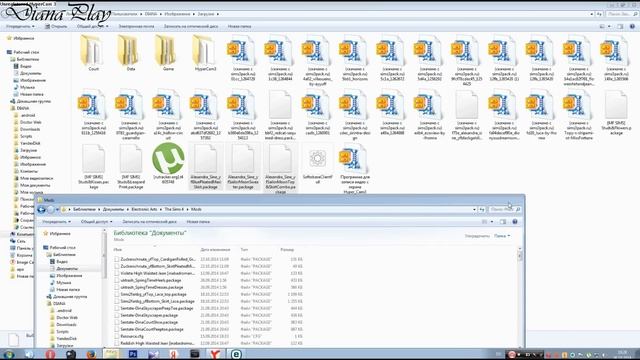The width and height of the screenshot is (640, 360).
Task: Open the Папка arrange-by dropdown
Action: (x=502, y=236)
